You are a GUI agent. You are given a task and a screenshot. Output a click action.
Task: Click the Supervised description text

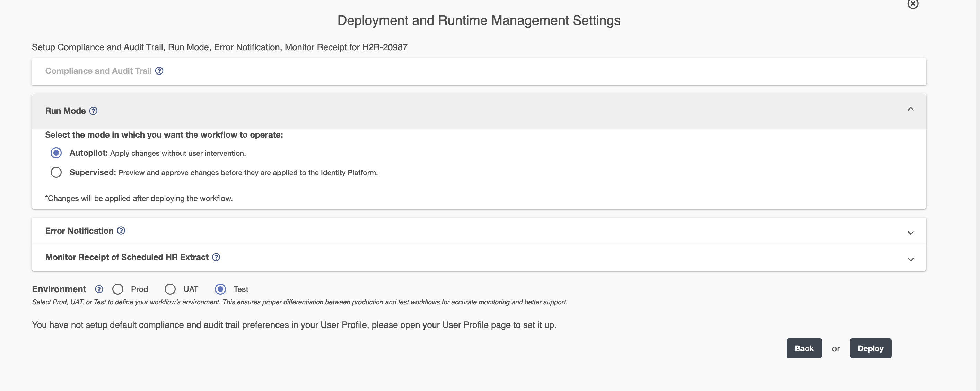[248, 173]
